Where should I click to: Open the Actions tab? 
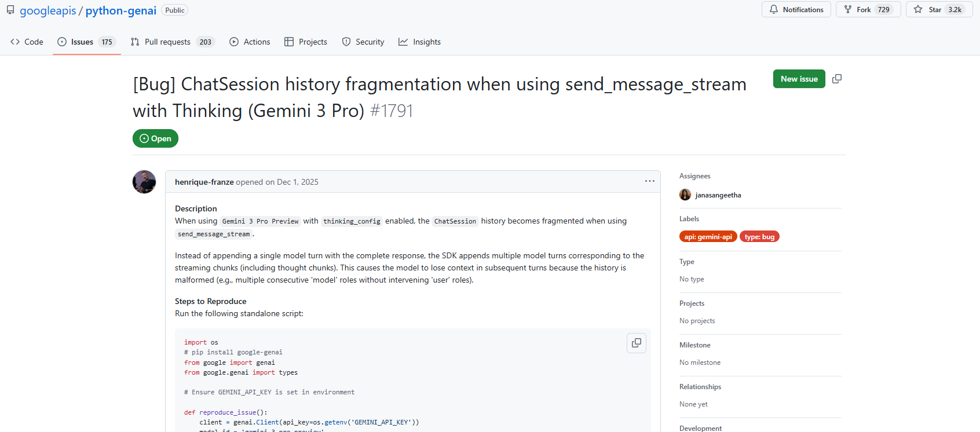pyautogui.click(x=250, y=42)
